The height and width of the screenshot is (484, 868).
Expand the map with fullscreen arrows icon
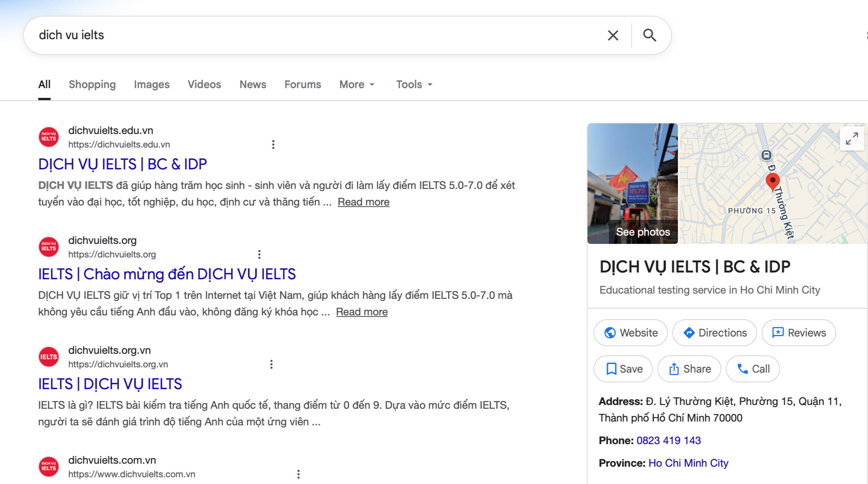851,139
